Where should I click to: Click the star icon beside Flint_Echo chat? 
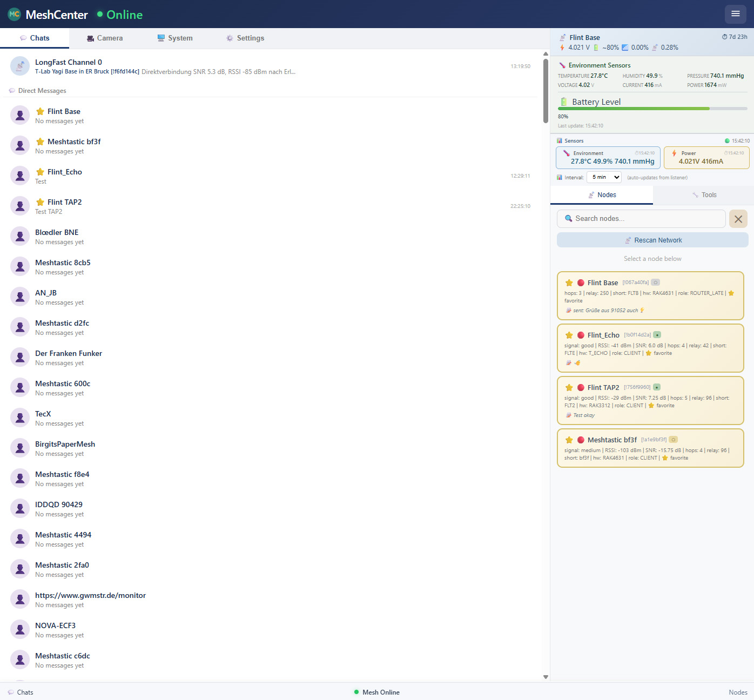[40, 172]
